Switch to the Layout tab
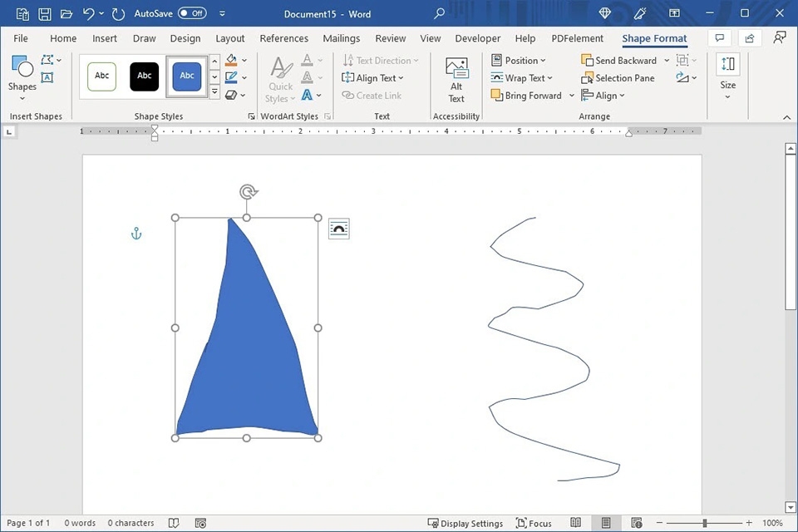798x532 pixels. 229,38
